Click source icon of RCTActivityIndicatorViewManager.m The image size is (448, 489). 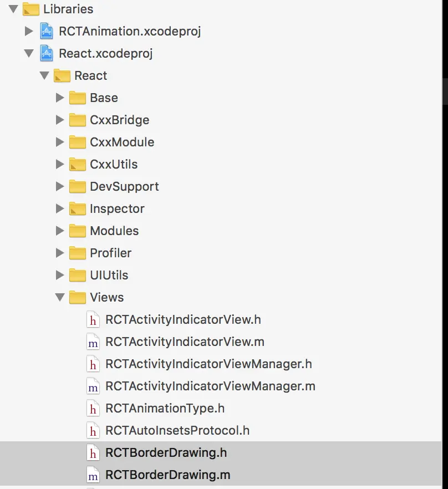pos(93,386)
